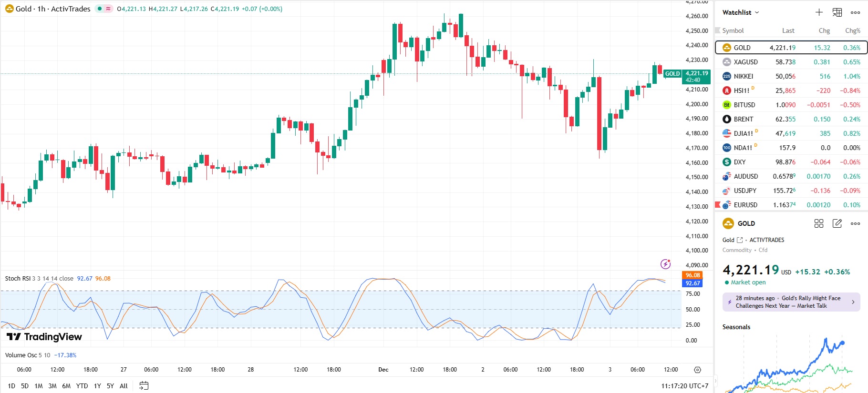Image resolution: width=868 pixels, height=393 pixels.
Task: Select the 1M time range
Action: (x=39, y=386)
